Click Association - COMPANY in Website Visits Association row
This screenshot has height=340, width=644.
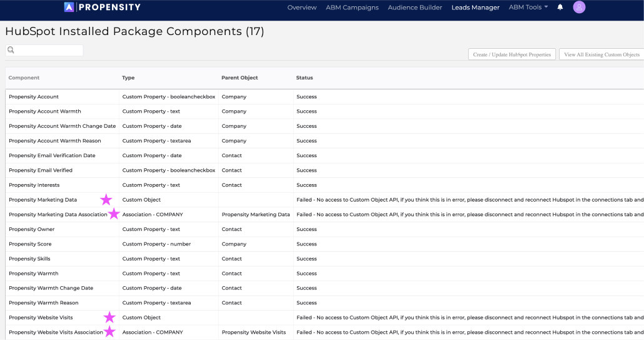pyautogui.click(x=153, y=332)
